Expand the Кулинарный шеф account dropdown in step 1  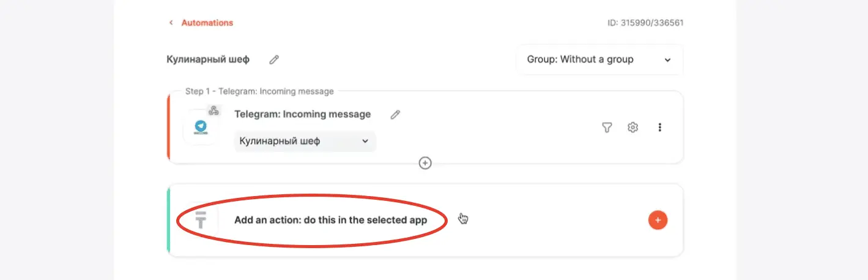click(305, 142)
